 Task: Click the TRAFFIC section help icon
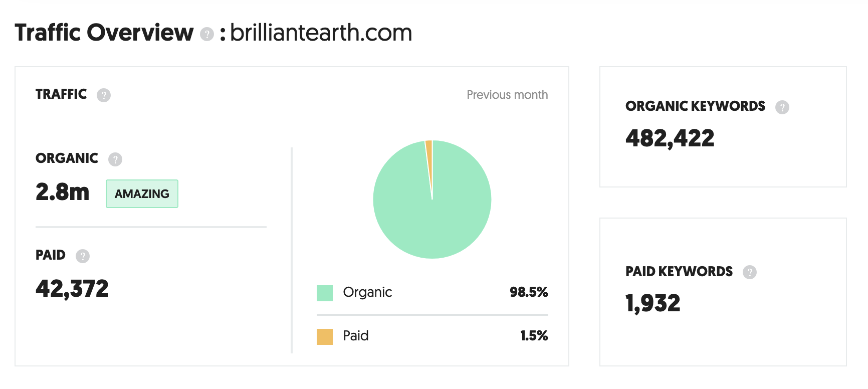point(104,95)
